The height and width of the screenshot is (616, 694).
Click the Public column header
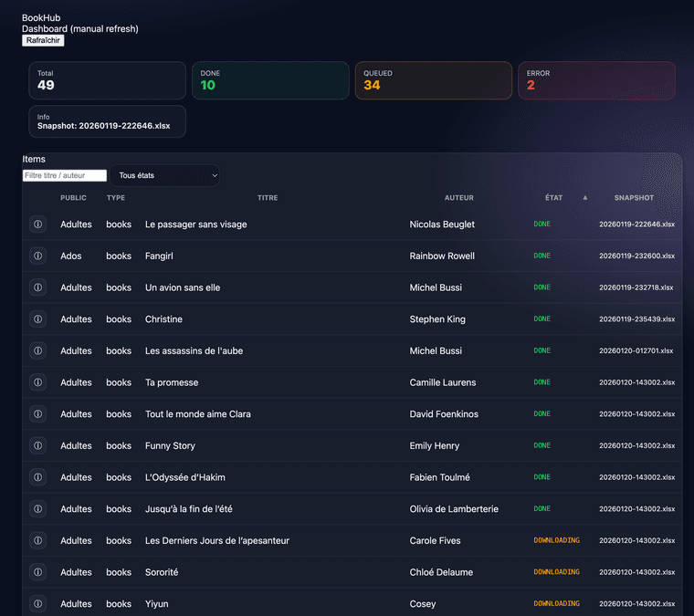(x=74, y=198)
